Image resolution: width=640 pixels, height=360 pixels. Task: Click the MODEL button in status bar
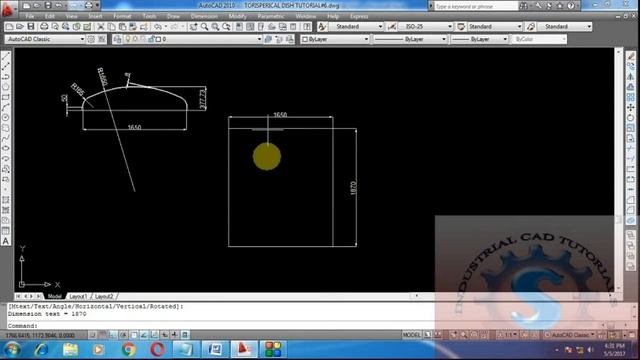coord(411,335)
